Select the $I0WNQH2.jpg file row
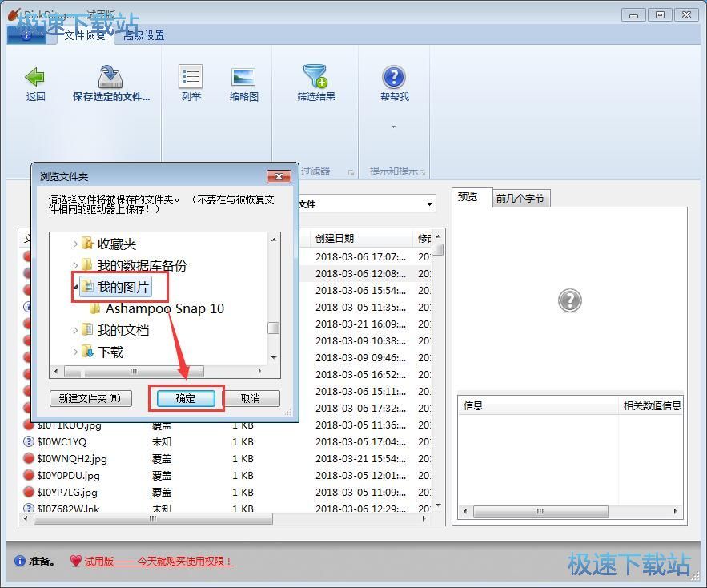The width and height of the screenshot is (707, 588). [226, 458]
